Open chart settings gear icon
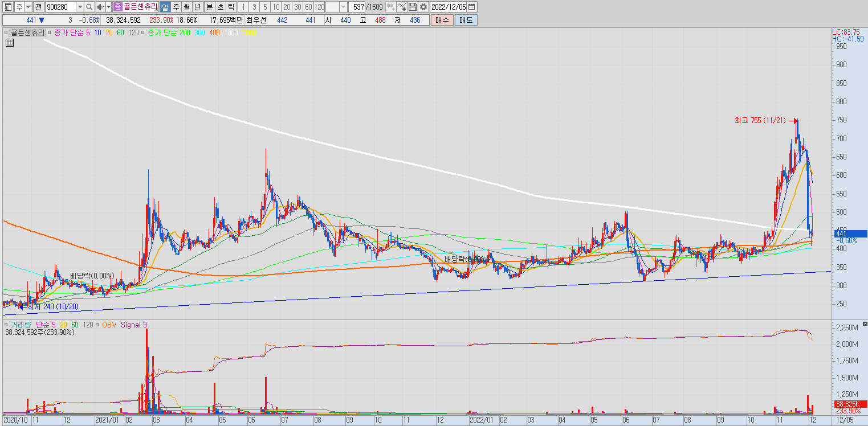 tap(423, 7)
